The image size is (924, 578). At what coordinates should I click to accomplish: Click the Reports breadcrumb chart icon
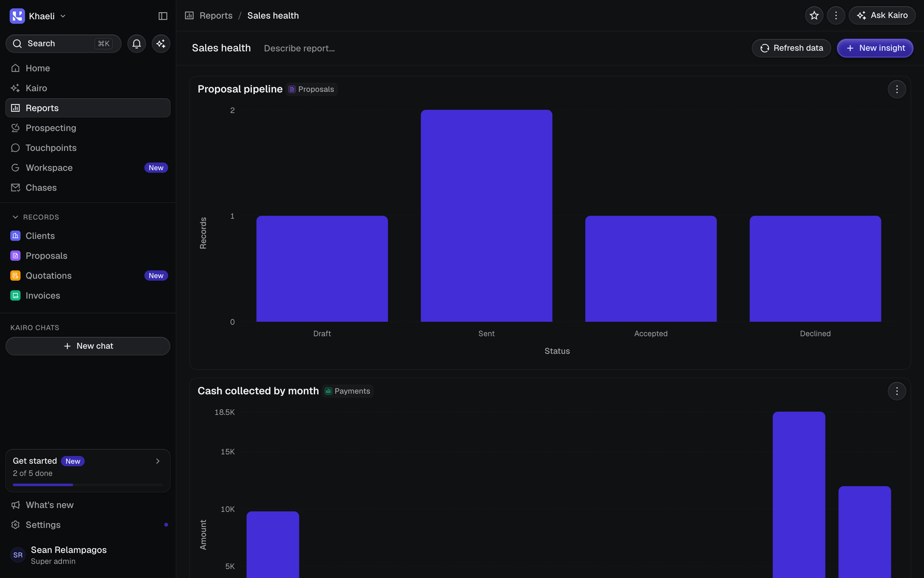click(189, 16)
